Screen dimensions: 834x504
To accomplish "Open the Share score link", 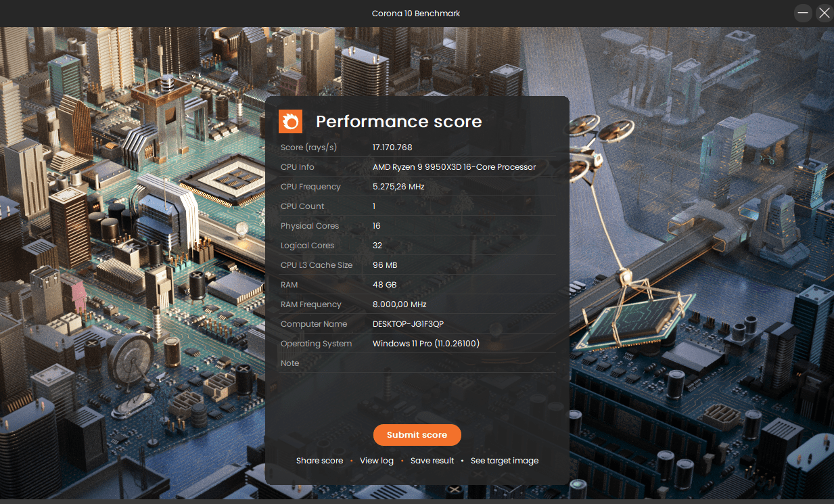I will pyautogui.click(x=319, y=461).
